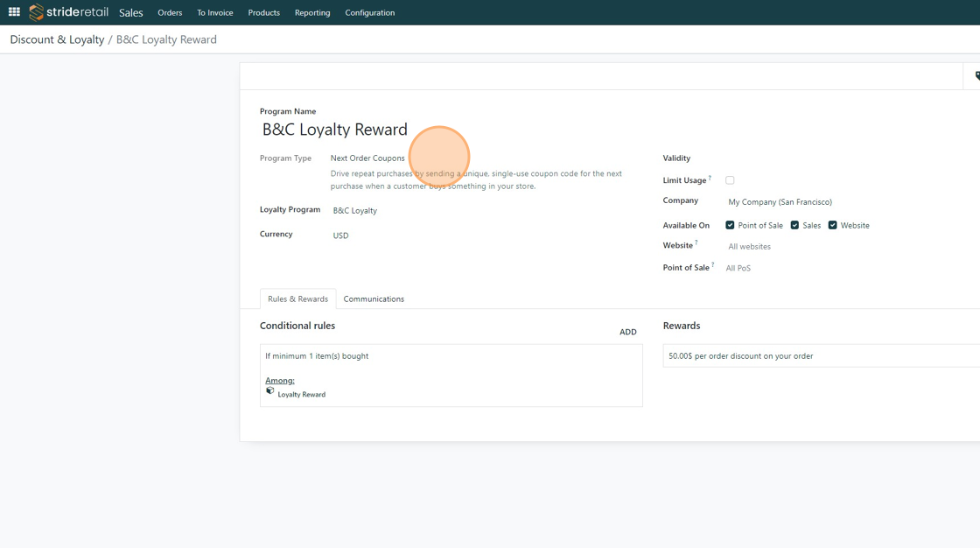Viewport: 980px width, 548px height.
Task: Open the Reporting menu
Action: pos(312,12)
